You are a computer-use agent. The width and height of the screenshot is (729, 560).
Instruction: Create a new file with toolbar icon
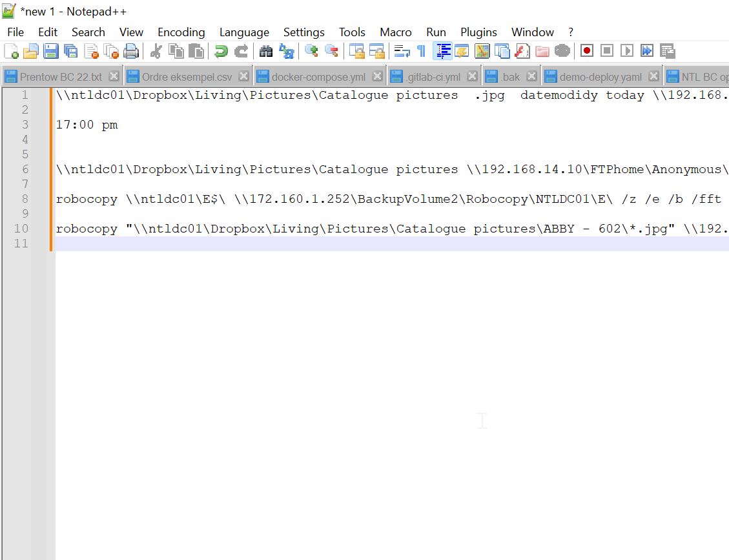pos(11,51)
